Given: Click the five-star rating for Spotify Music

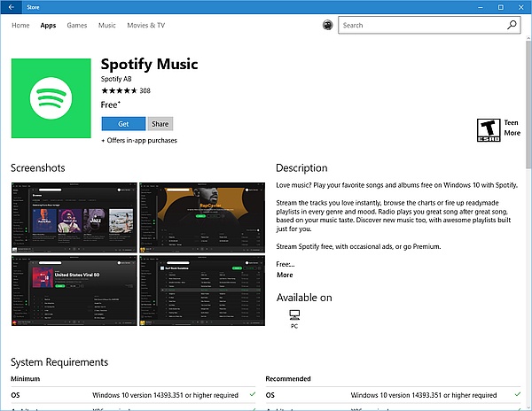Looking at the screenshot, I should tap(119, 90).
